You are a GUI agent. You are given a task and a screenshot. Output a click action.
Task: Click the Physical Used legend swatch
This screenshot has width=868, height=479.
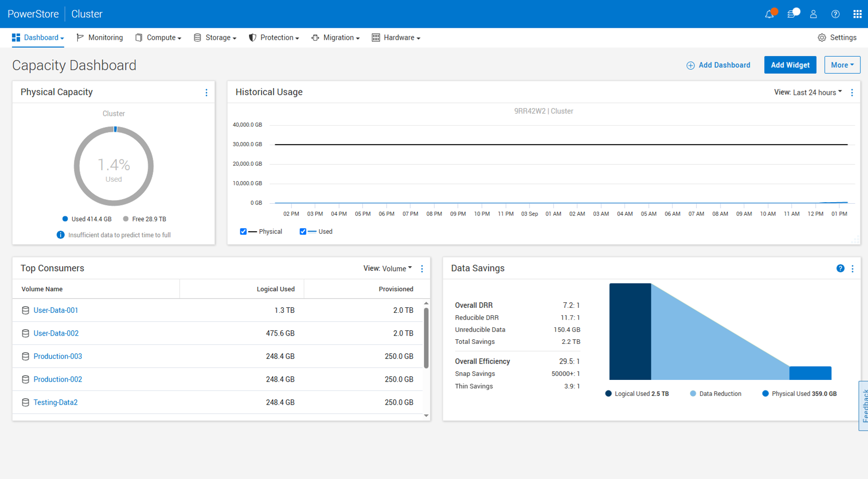(766, 394)
